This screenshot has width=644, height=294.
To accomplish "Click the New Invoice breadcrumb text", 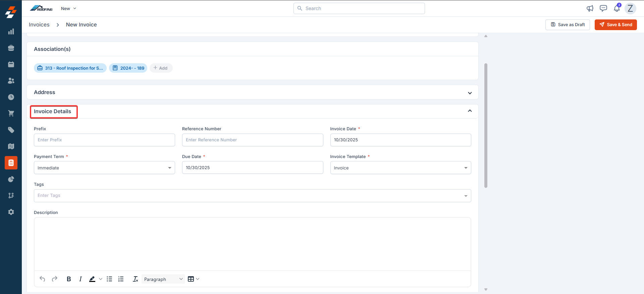I will click(x=82, y=25).
